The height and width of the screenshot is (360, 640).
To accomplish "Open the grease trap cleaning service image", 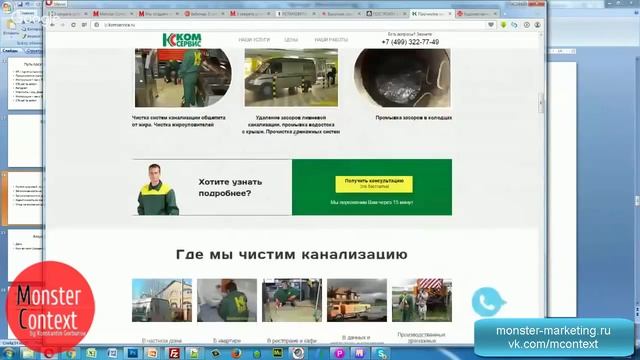I will pyautogui.click(x=183, y=78).
